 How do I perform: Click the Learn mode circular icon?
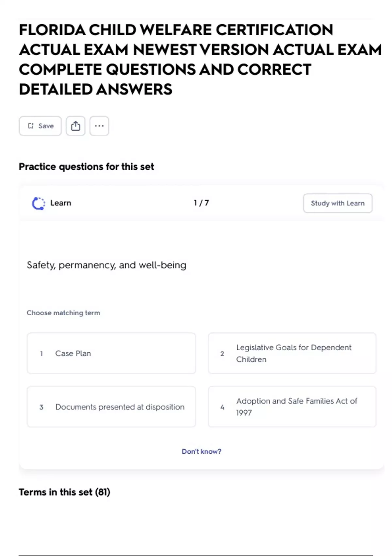coord(39,203)
